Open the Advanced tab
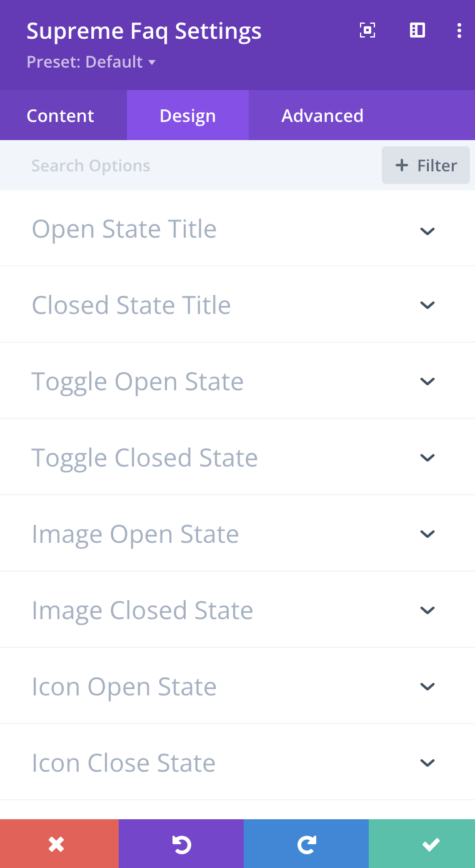Image resolution: width=475 pixels, height=868 pixels. coord(322,116)
